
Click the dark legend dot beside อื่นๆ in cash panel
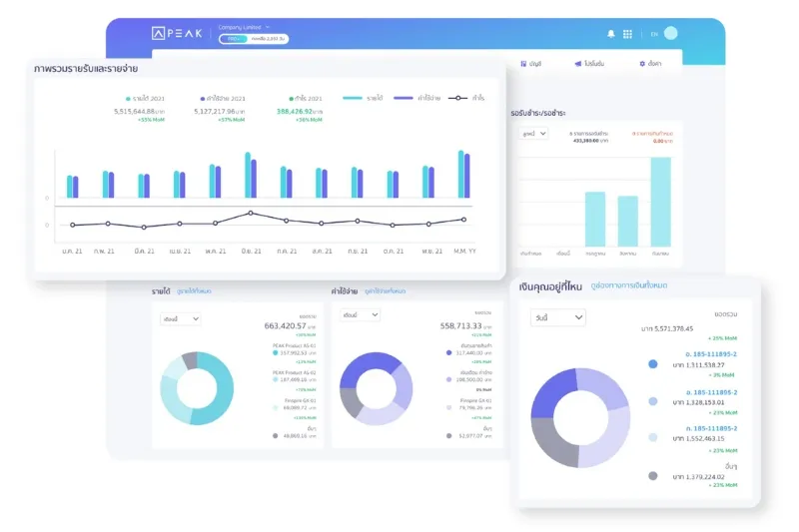[653, 476]
